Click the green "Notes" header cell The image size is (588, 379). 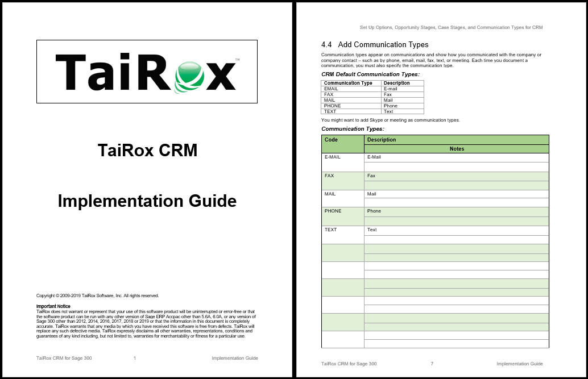[x=456, y=149]
